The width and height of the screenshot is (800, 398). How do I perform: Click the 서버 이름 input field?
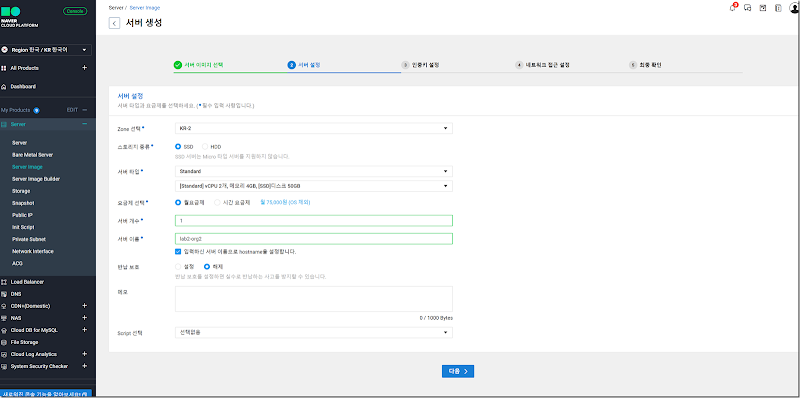pos(313,239)
